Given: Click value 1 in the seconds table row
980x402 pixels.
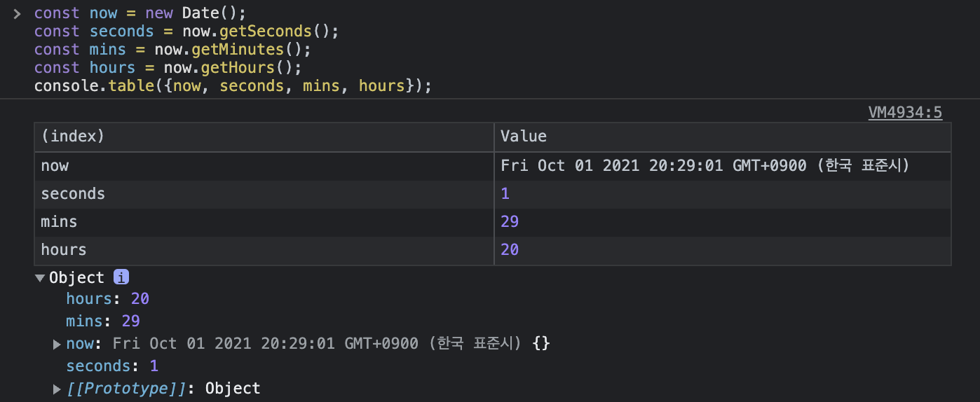Looking at the screenshot, I should click(505, 194).
